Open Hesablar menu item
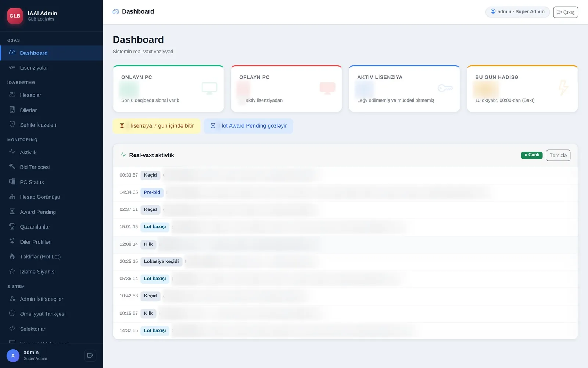Image resolution: width=588 pixels, height=368 pixels. [51, 95]
